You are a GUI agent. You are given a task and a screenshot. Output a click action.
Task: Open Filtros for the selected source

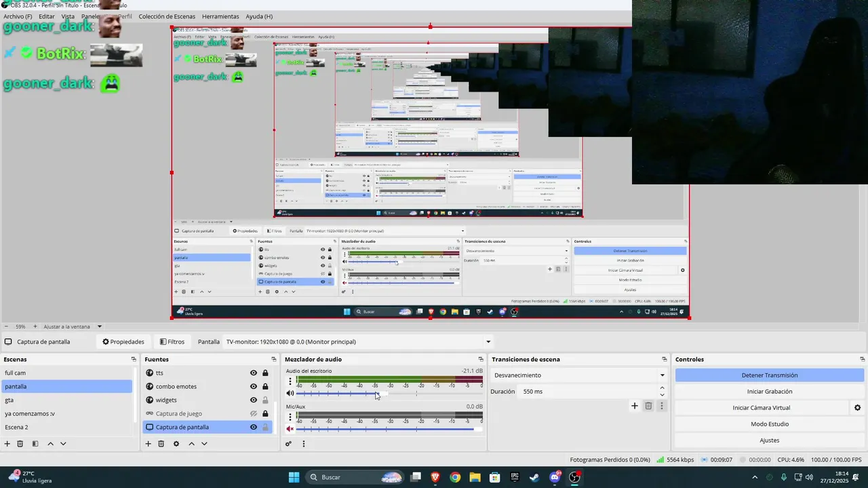(x=172, y=342)
